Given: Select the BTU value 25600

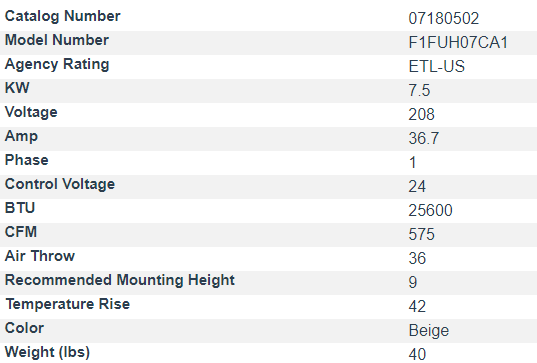Looking at the screenshot, I should click(430, 210).
